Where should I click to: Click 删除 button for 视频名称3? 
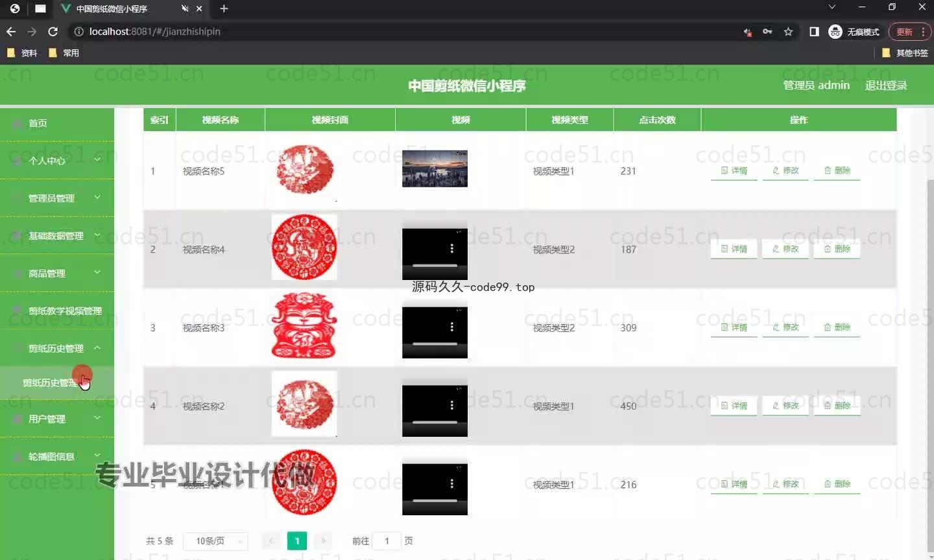tap(837, 327)
